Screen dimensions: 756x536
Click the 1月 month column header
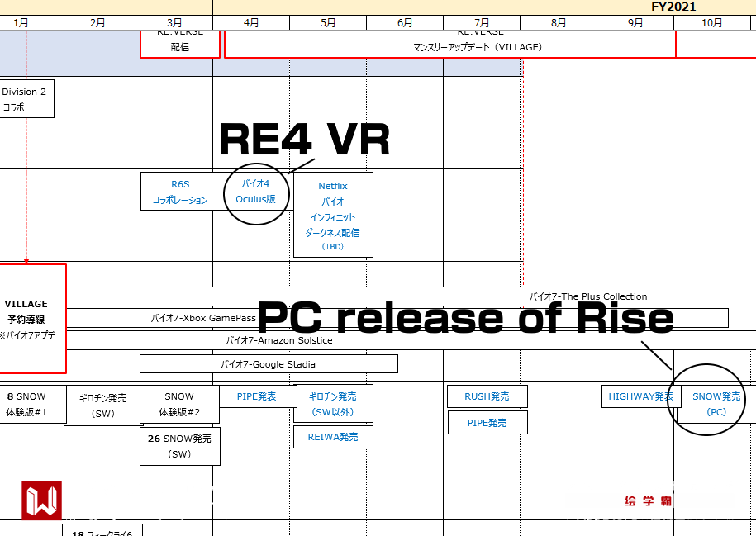pos(30,22)
